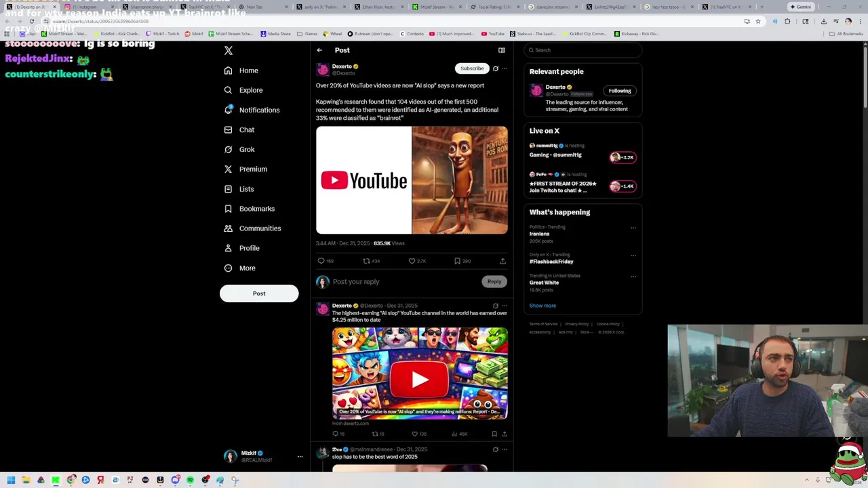
Task: Open All Bookmarks folder
Action: (847, 34)
